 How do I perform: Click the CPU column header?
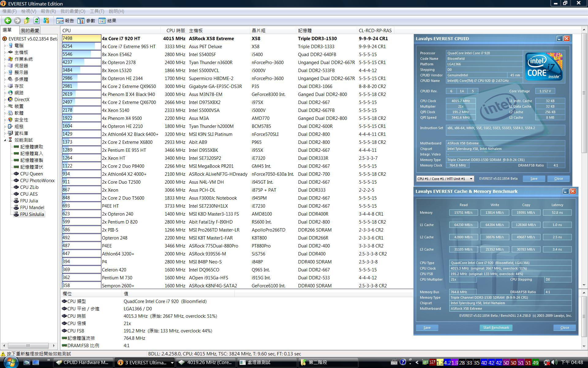[111, 30]
